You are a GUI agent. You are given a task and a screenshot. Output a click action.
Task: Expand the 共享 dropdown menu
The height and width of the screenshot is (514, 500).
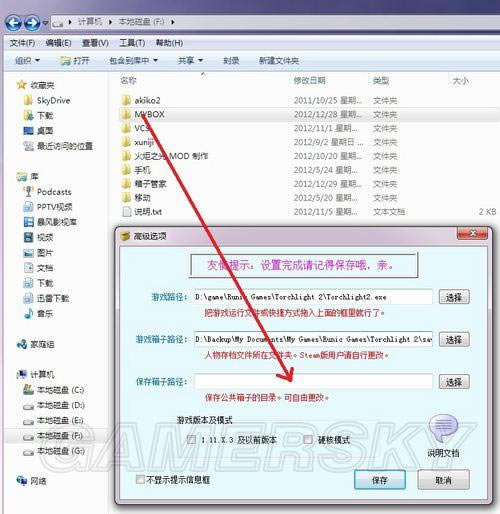(190, 61)
